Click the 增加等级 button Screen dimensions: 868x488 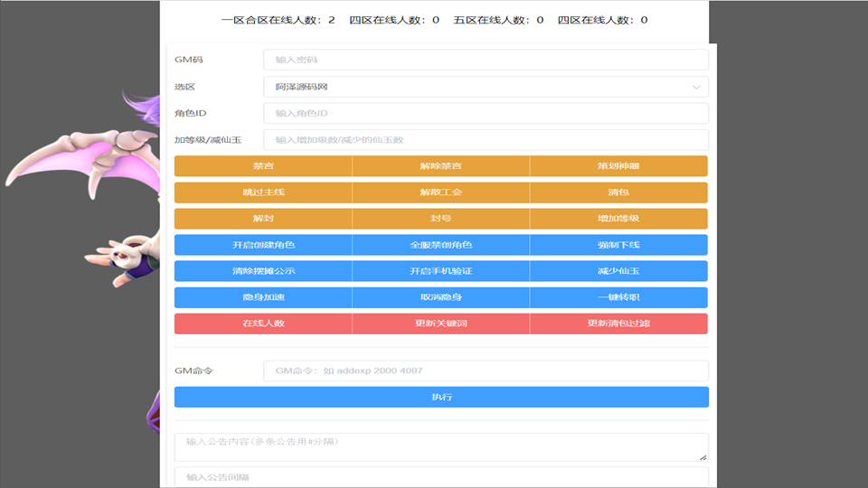[618, 219]
